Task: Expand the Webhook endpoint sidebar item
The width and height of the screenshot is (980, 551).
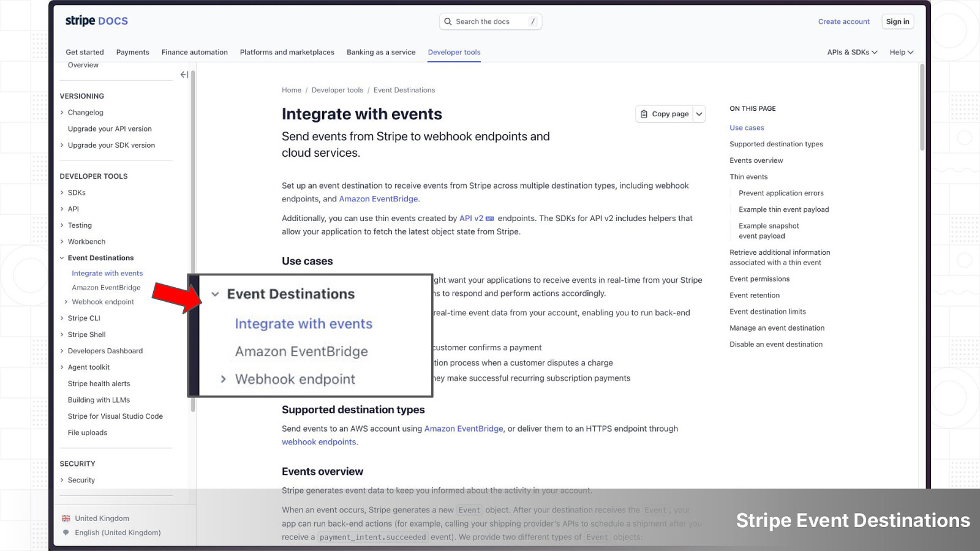Action: (66, 302)
